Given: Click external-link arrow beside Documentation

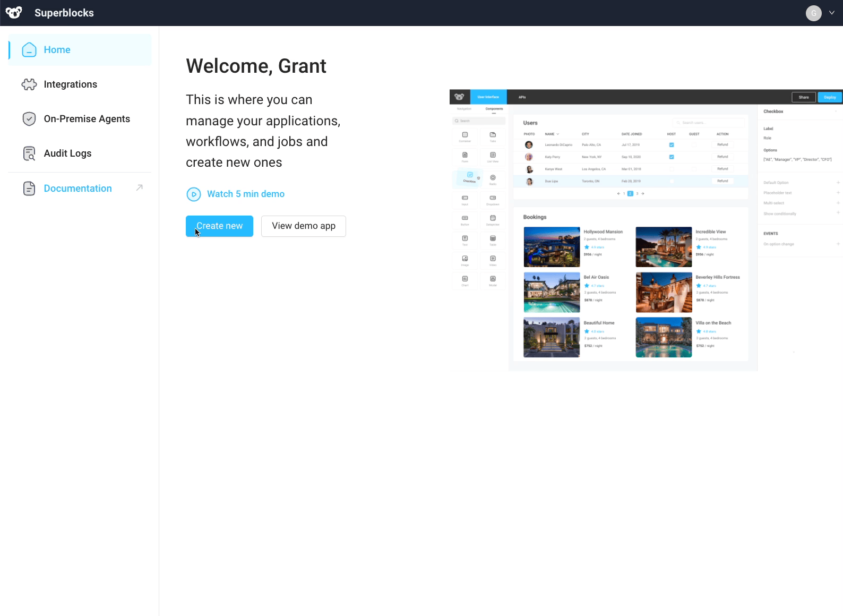Looking at the screenshot, I should coord(140,187).
